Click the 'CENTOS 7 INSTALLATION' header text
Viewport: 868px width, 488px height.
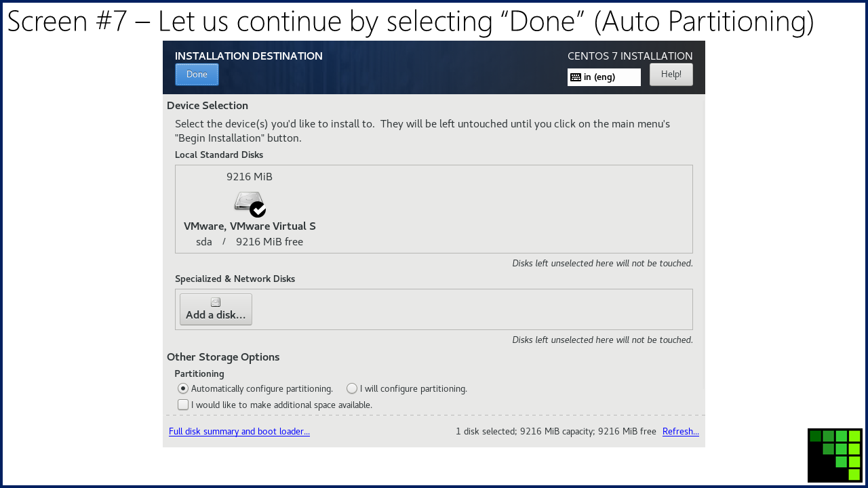coord(630,56)
